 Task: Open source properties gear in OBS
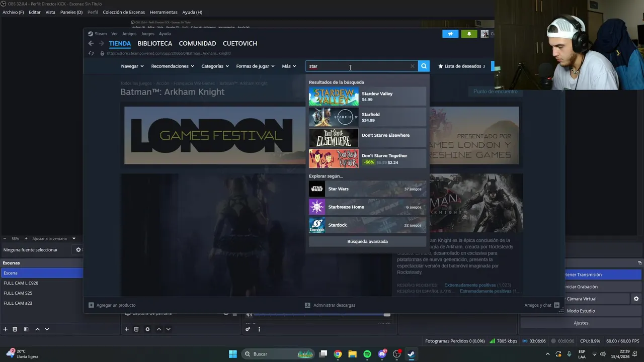click(x=147, y=329)
